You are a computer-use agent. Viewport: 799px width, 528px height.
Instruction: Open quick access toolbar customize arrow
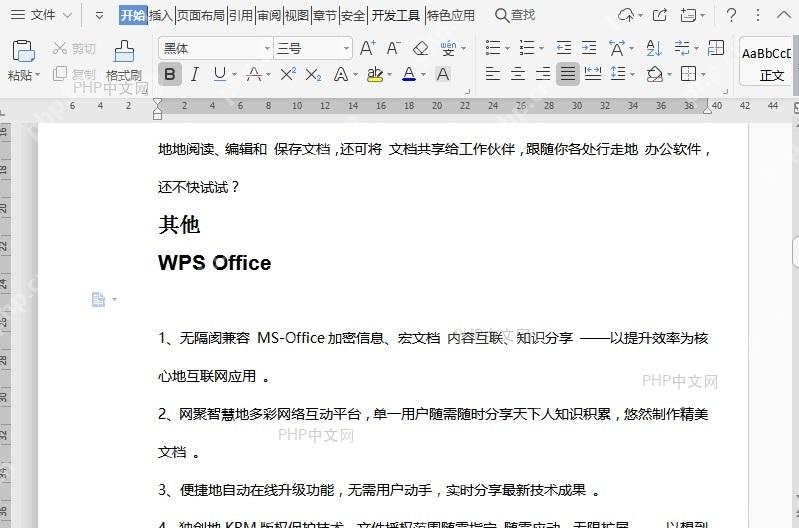(99, 16)
